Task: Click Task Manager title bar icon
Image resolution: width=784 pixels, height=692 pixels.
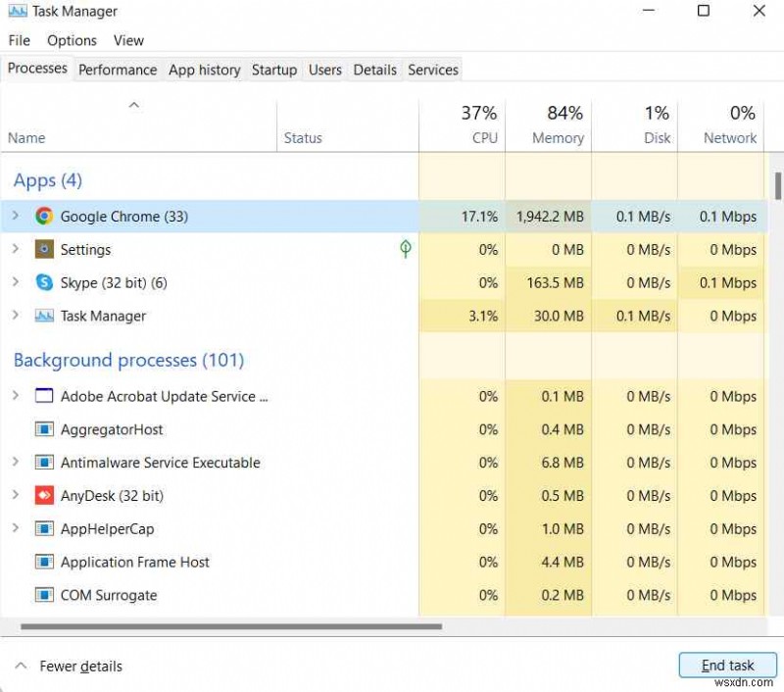Action: pyautogui.click(x=18, y=11)
